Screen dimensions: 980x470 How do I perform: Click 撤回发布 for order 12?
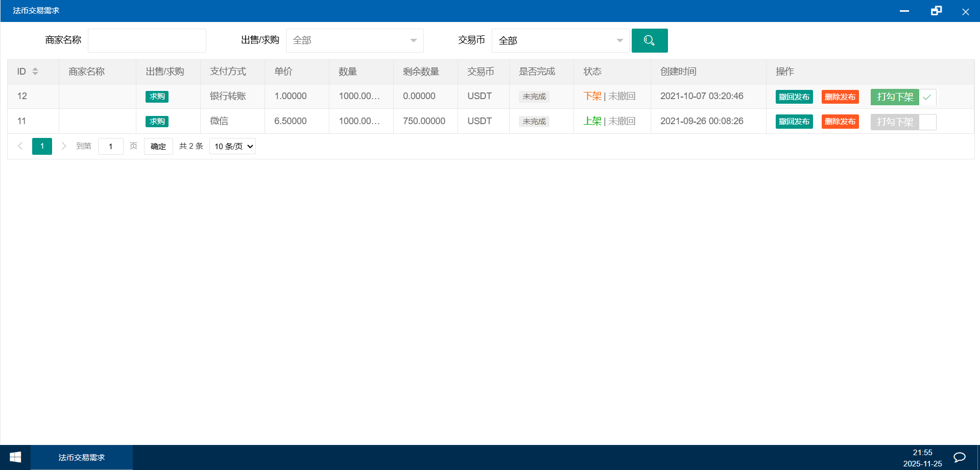click(x=794, y=97)
